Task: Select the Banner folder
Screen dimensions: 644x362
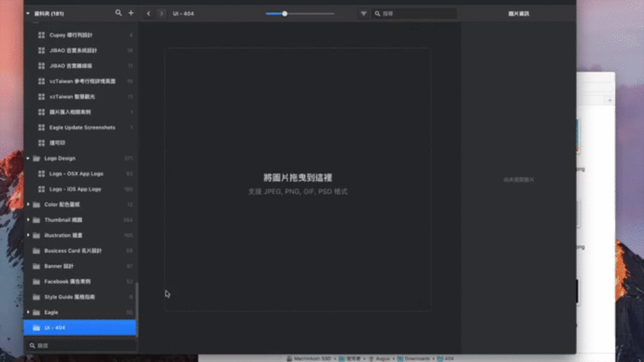Action: [x=80, y=266]
